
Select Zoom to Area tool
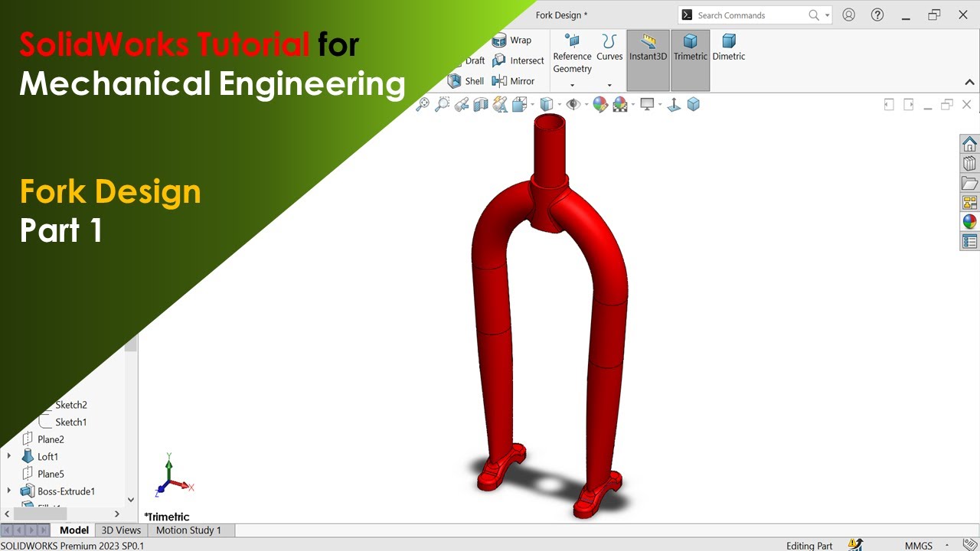point(442,105)
